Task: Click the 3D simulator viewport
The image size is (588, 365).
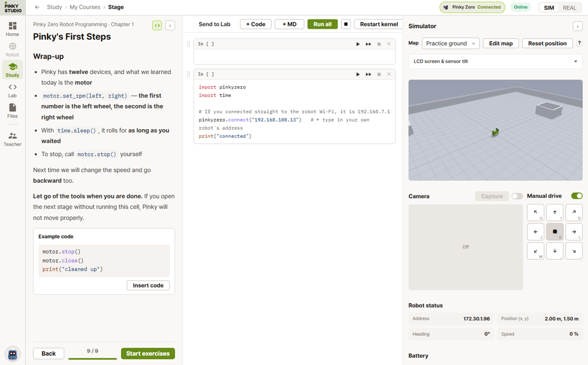Action: pyautogui.click(x=496, y=130)
